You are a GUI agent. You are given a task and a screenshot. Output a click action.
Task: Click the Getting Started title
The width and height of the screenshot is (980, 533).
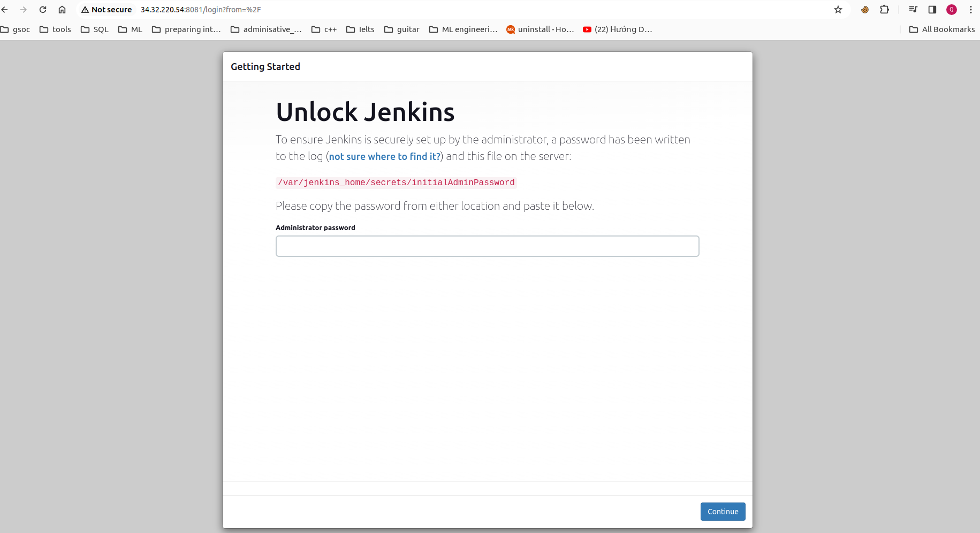[x=265, y=66]
